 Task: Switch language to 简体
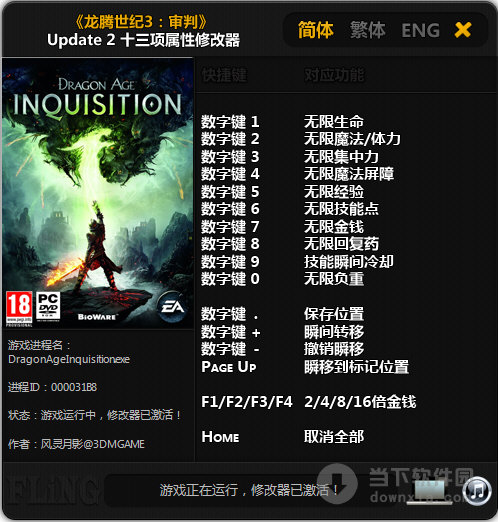coord(316,30)
